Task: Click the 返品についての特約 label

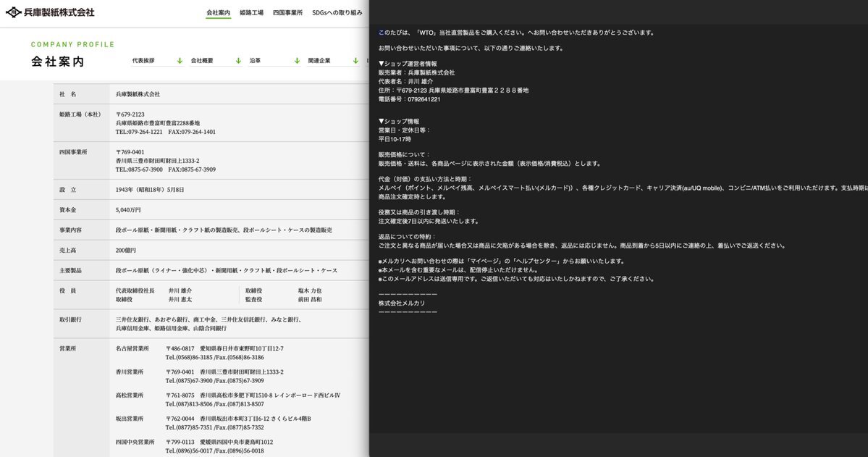Action: point(408,237)
